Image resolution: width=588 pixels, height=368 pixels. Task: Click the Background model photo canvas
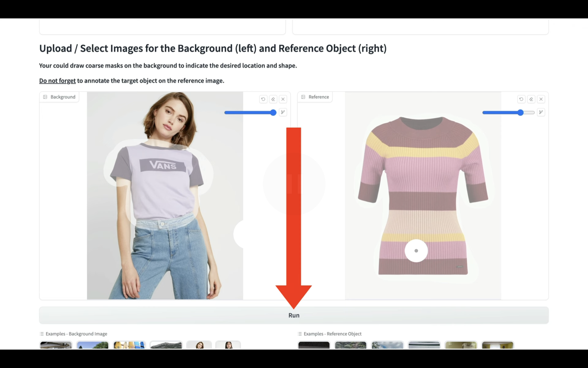tap(165, 195)
